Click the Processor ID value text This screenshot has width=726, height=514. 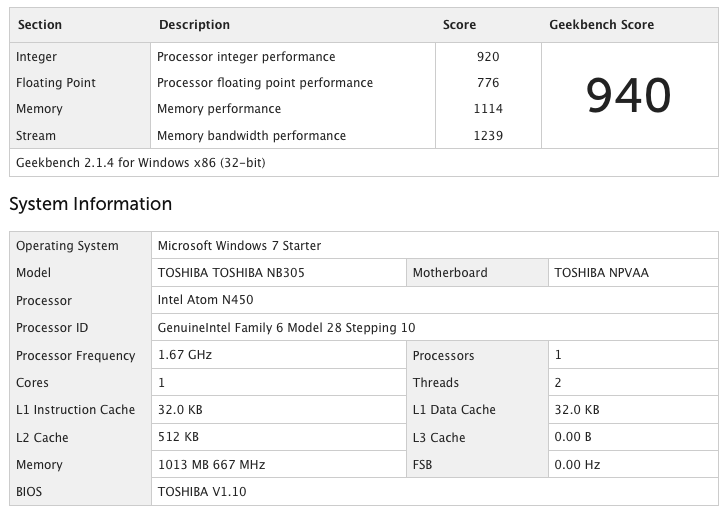(x=286, y=328)
